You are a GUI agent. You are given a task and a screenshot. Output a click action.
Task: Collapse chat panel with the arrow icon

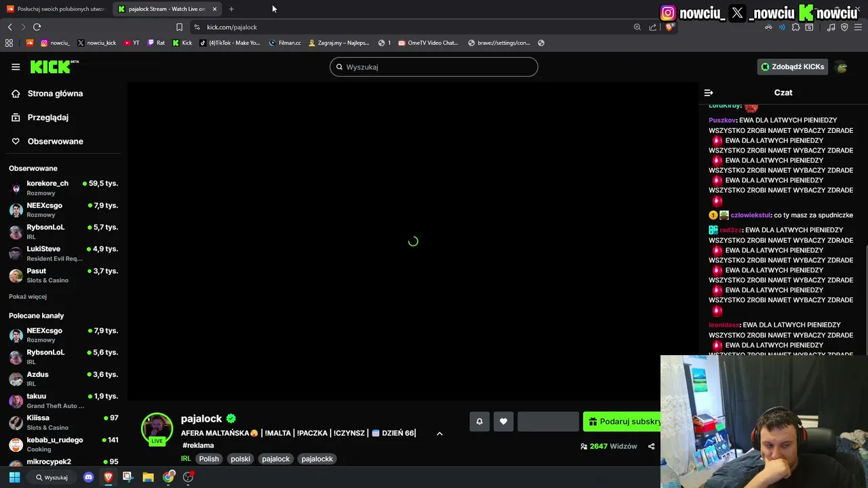[x=709, y=93]
